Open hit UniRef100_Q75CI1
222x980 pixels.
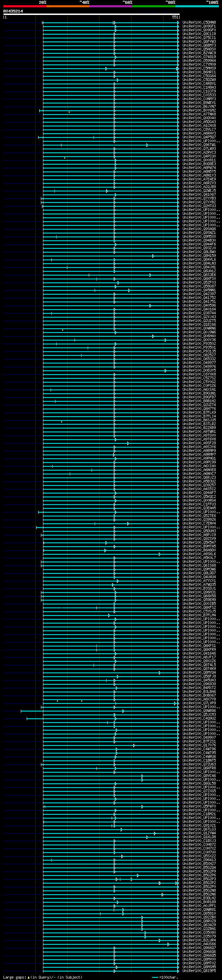coord(199,38)
